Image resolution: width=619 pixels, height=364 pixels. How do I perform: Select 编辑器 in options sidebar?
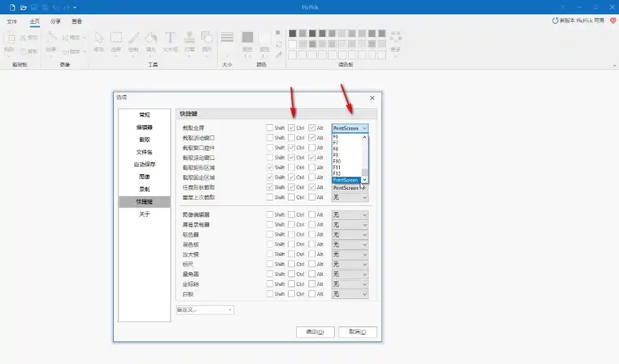(144, 127)
